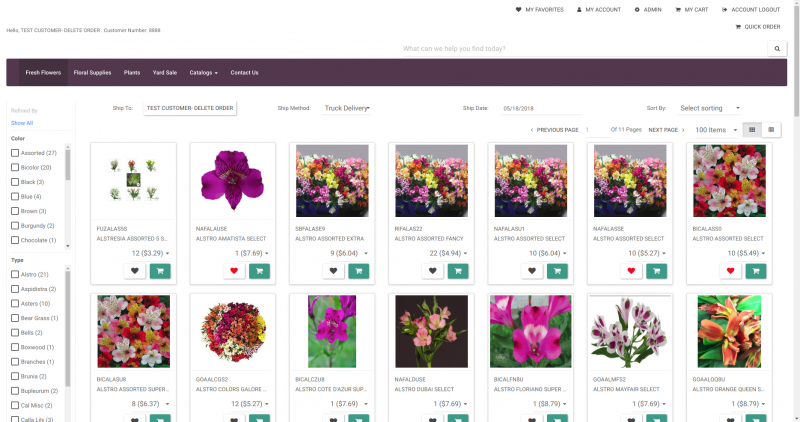Open the Plants category
The width and height of the screenshot is (800, 422).
point(132,72)
